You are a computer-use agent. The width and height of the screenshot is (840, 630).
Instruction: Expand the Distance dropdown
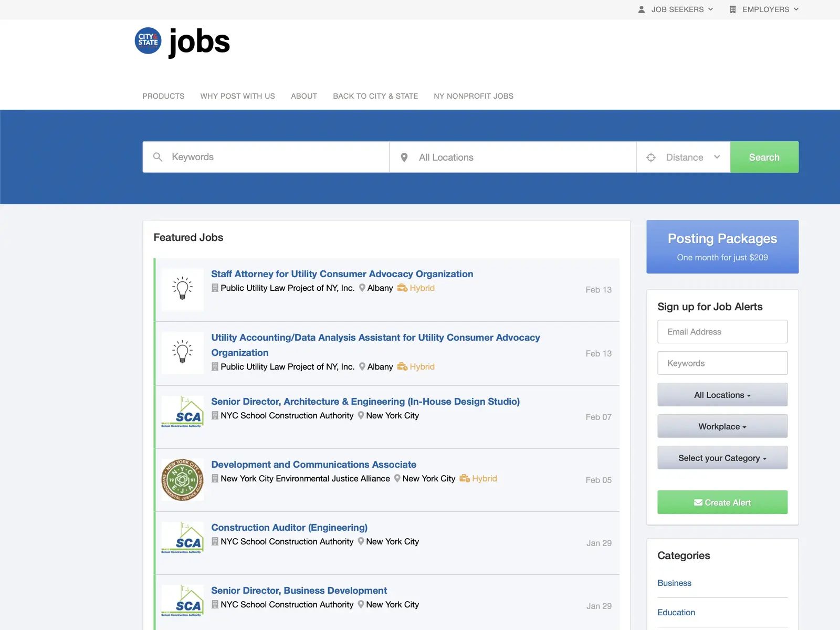[684, 157]
